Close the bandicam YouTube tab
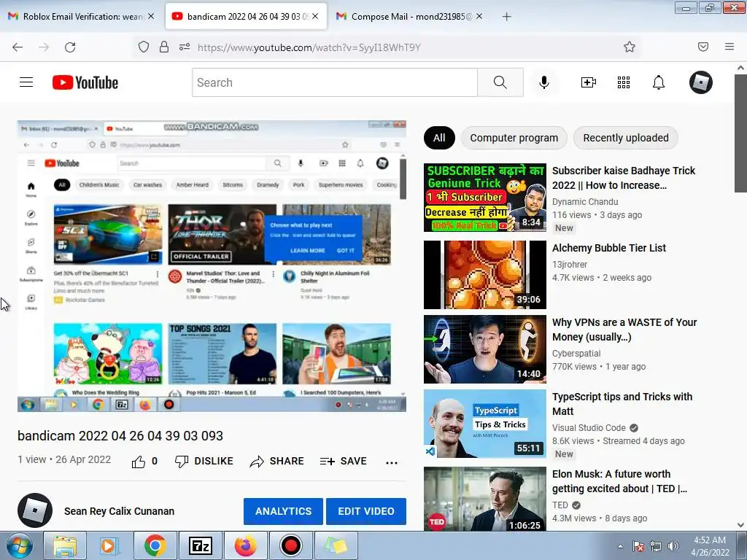Viewport: 747px width, 560px height. point(315,16)
